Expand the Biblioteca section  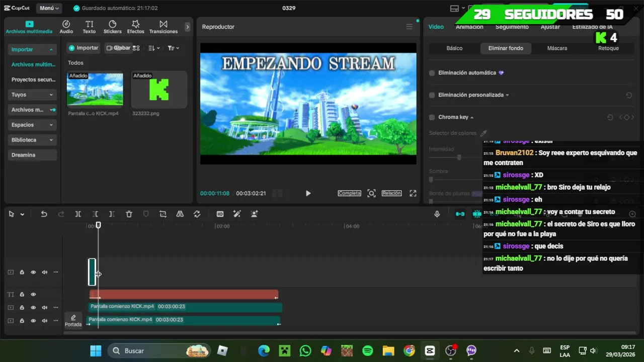tap(51, 140)
